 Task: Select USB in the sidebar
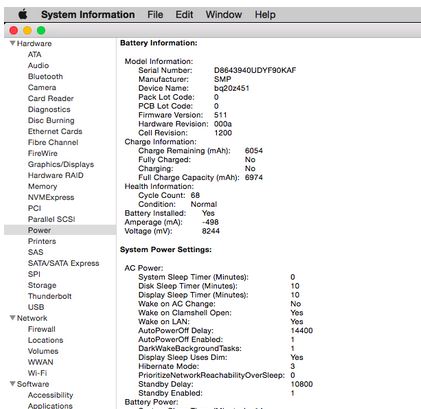click(x=36, y=307)
